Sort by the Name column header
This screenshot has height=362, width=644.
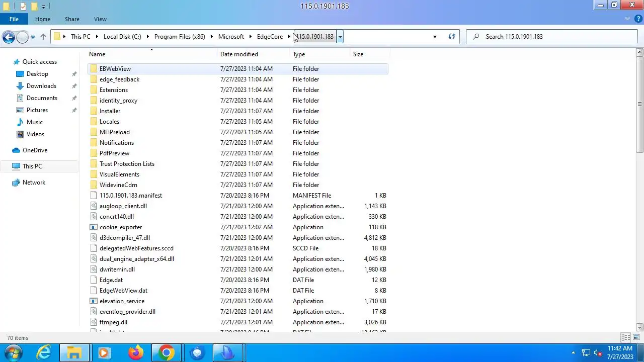[152, 54]
